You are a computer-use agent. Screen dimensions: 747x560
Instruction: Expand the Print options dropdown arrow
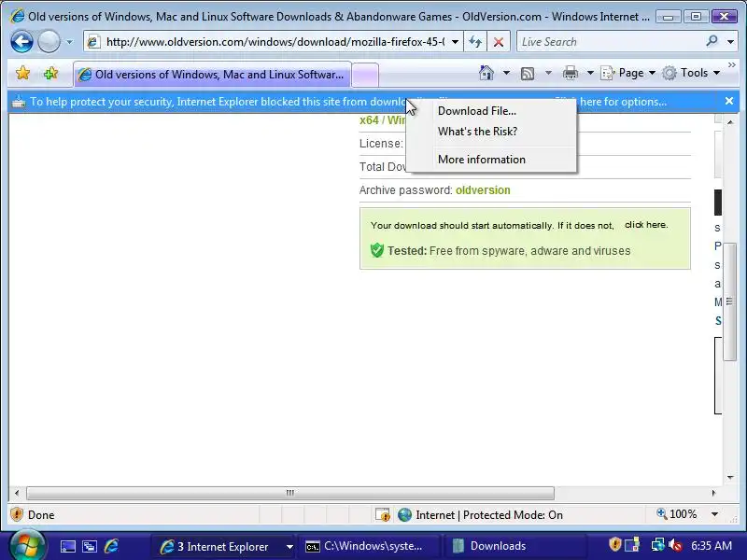click(x=590, y=73)
